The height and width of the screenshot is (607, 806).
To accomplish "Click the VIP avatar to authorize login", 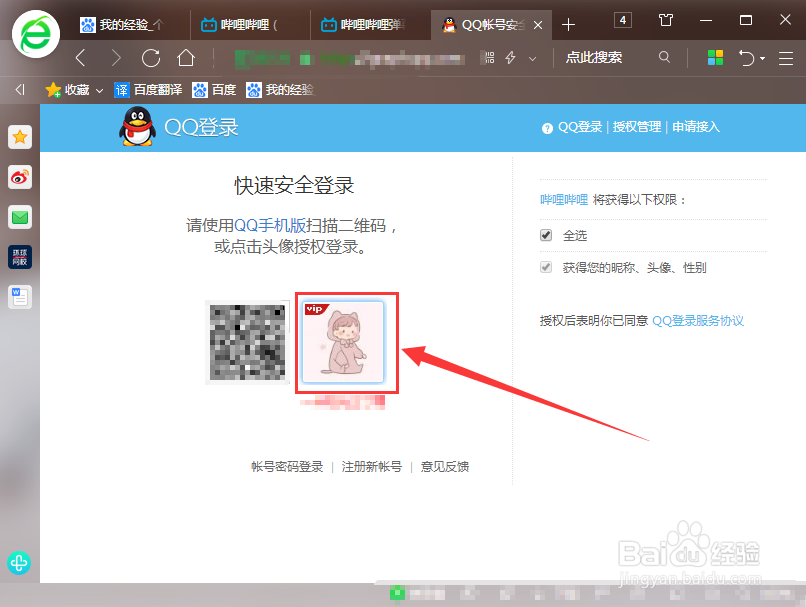I will tap(343, 342).
